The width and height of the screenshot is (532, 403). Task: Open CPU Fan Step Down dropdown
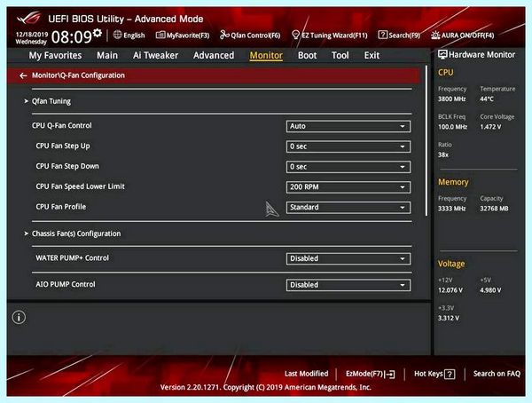(x=348, y=167)
